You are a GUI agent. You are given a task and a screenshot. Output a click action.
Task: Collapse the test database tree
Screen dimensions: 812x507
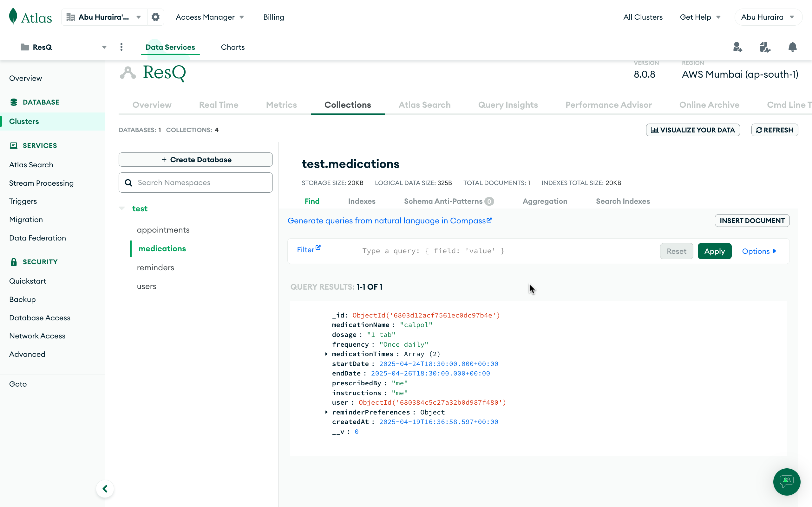coord(122,208)
